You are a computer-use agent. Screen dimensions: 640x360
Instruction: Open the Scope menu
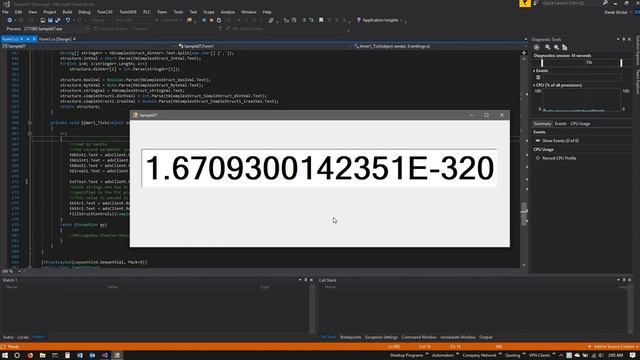tap(209, 12)
